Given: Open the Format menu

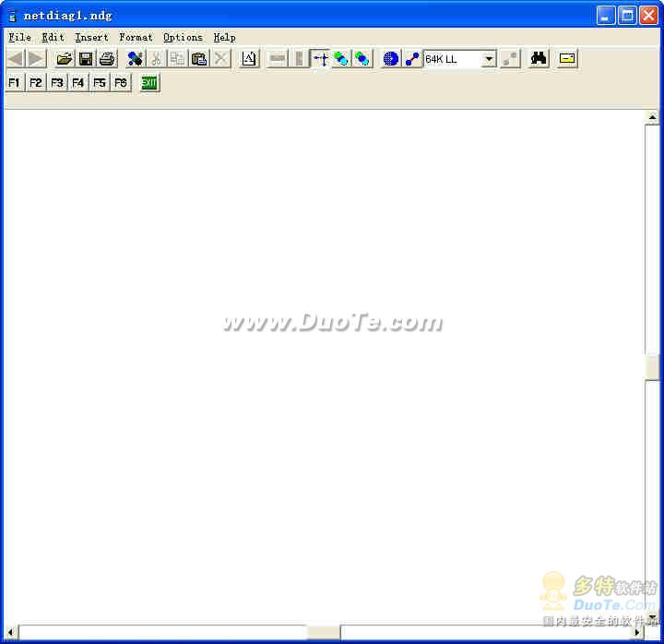Looking at the screenshot, I should pyautogui.click(x=136, y=38).
